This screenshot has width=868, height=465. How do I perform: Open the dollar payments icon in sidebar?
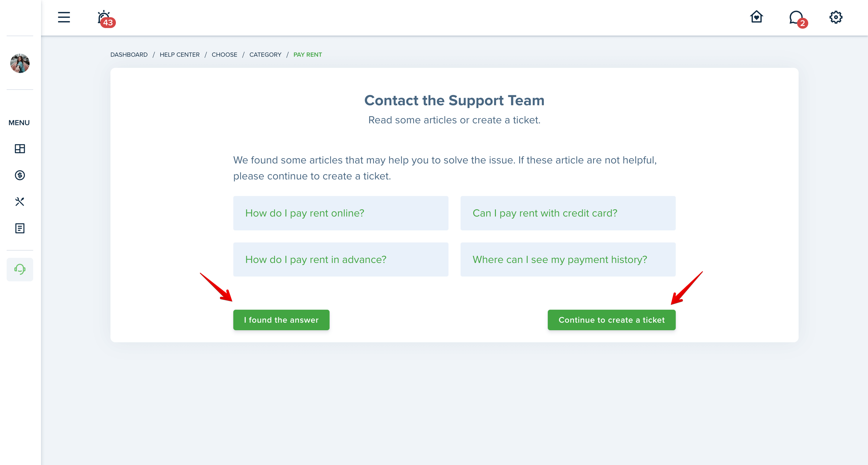[20, 175]
